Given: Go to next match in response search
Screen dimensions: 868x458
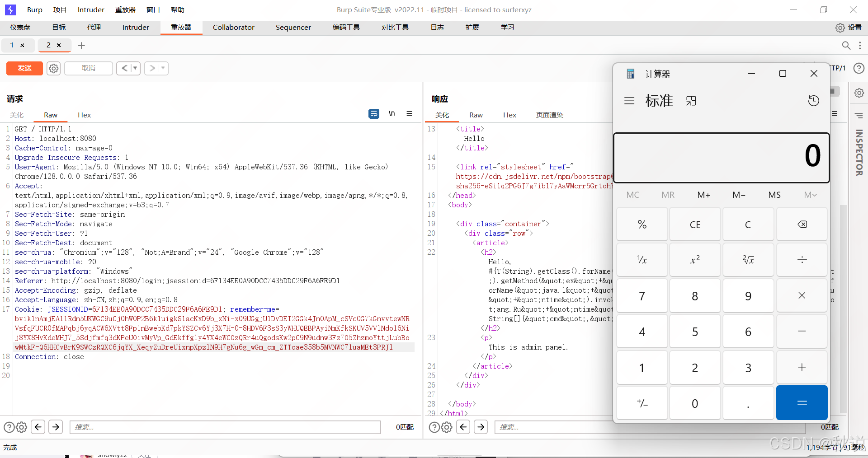Looking at the screenshot, I should [481, 427].
